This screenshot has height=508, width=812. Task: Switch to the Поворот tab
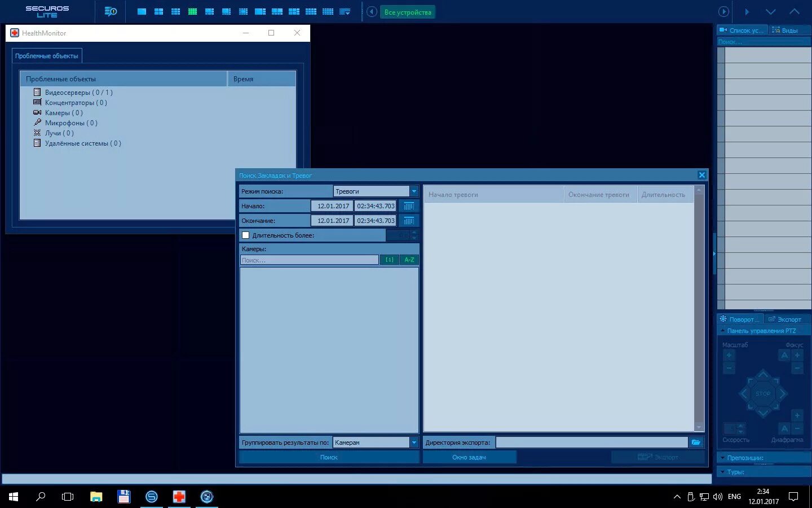740,319
